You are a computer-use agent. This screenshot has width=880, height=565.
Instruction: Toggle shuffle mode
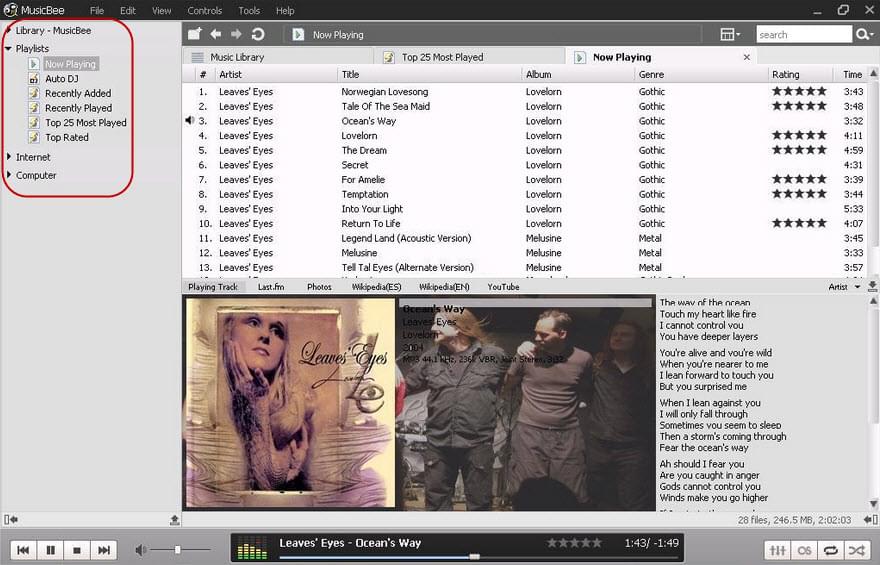[856, 550]
